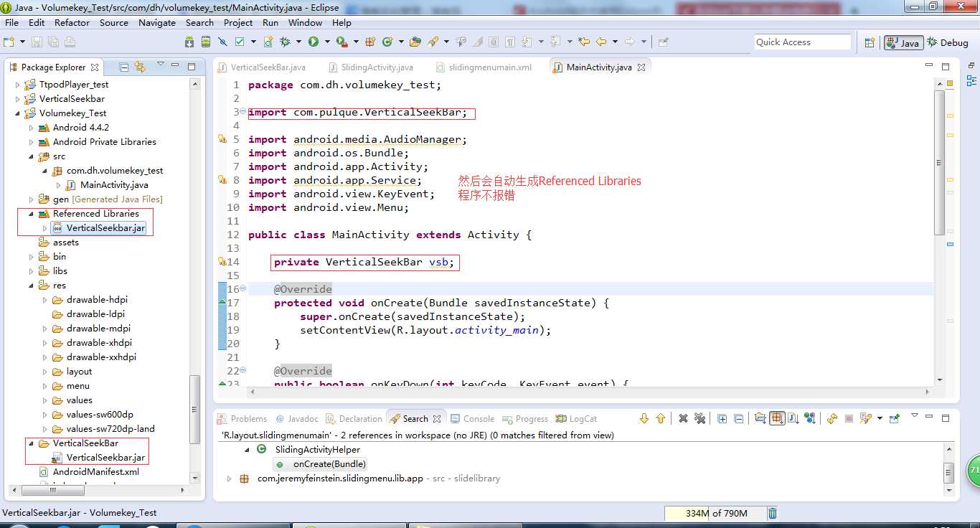Select AndroidManifest.xml in Package Explorer
The width and height of the screenshot is (980, 528).
click(x=96, y=471)
